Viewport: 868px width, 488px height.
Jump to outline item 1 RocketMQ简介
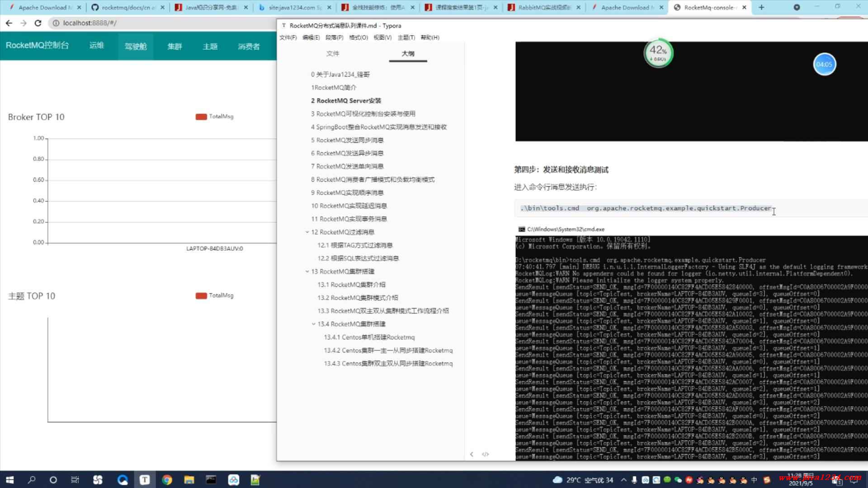334,88
